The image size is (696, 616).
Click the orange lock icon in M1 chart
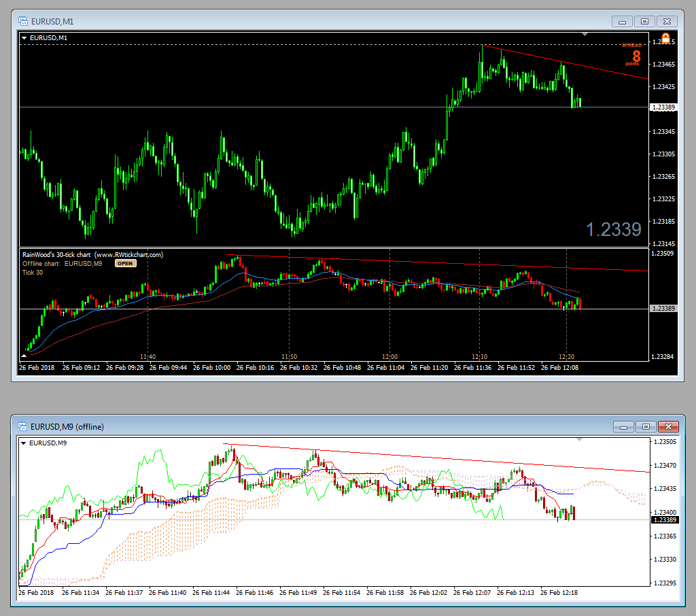click(665, 38)
